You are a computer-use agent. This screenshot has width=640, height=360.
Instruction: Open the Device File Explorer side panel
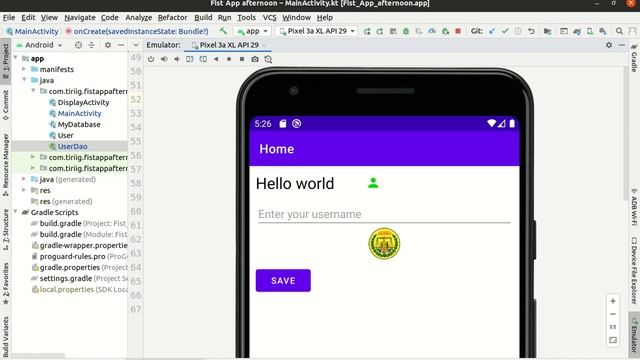point(634,271)
